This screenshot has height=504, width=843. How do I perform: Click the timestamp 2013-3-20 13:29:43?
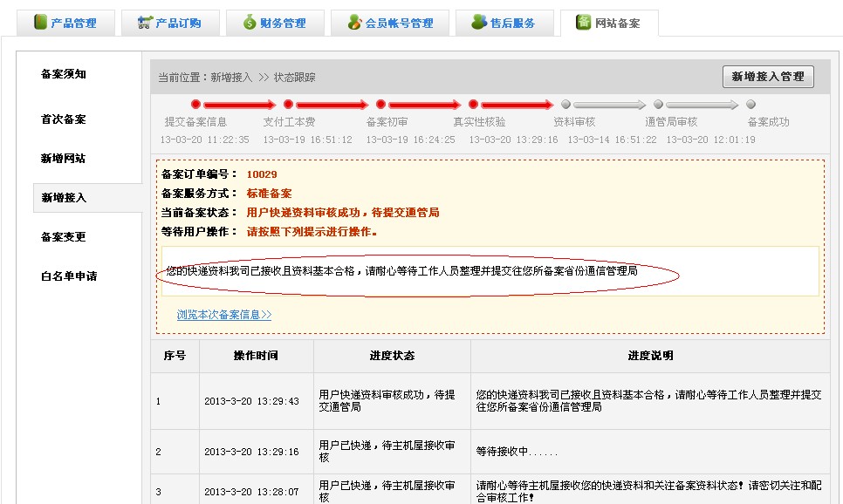coord(251,401)
